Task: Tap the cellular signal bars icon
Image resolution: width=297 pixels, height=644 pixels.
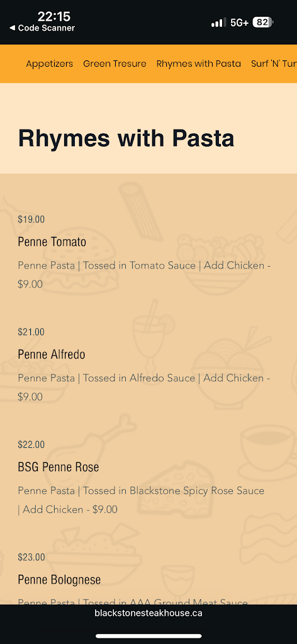Action: point(218,23)
